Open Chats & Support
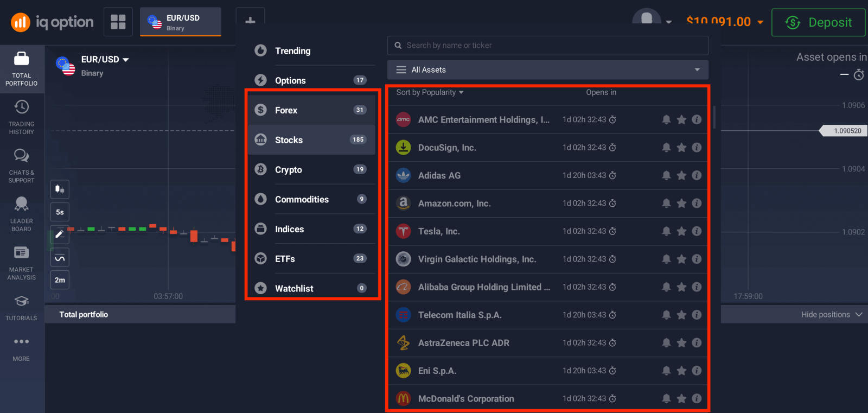The width and height of the screenshot is (868, 413). [22, 166]
